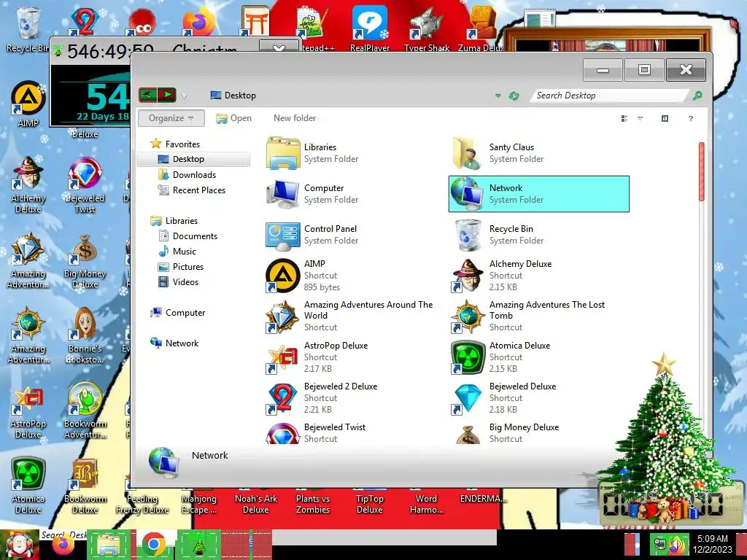
Task: Open Videos library in navigation pane
Action: click(178, 282)
